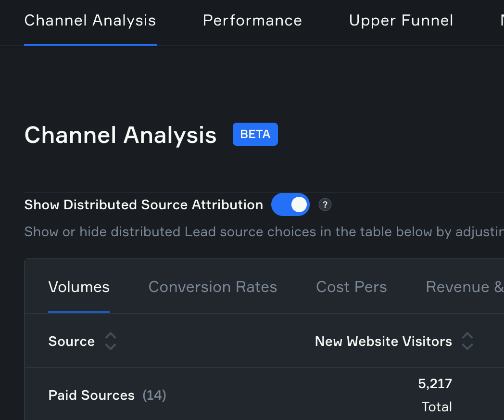The width and height of the screenshot is (504, 420).
Task: Select the Volumes tab
Action: [x=79, y=287]
